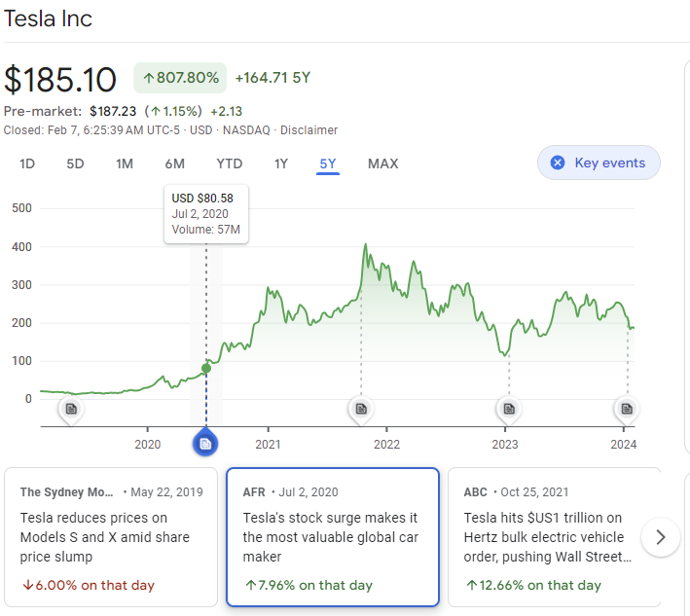This screenshot has width=690, height=616.
Task: Click the 7.96% on that day text
Action: (x=309, y=585)
